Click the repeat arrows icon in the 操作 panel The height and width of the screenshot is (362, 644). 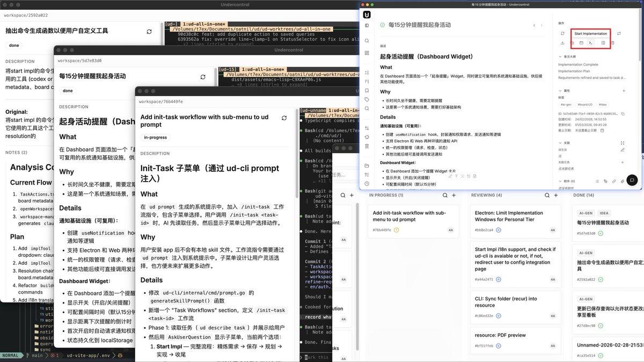tap(619, 33)
